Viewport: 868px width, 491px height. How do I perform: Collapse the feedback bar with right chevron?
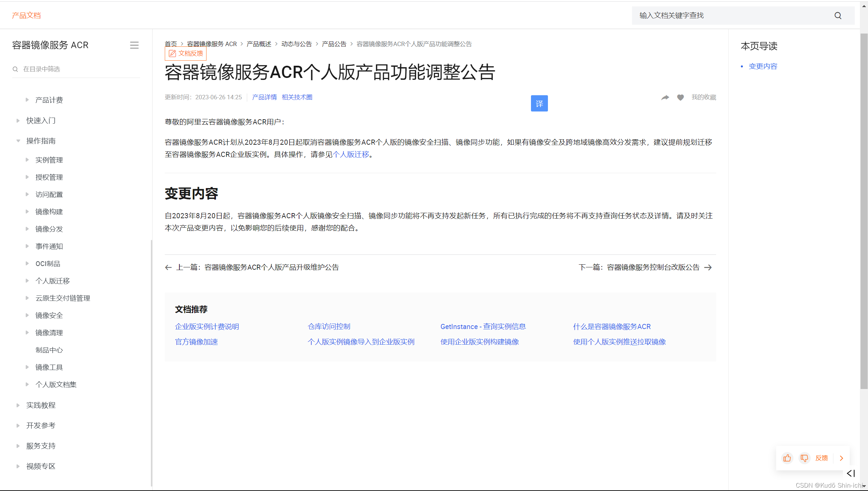[841, 458]
